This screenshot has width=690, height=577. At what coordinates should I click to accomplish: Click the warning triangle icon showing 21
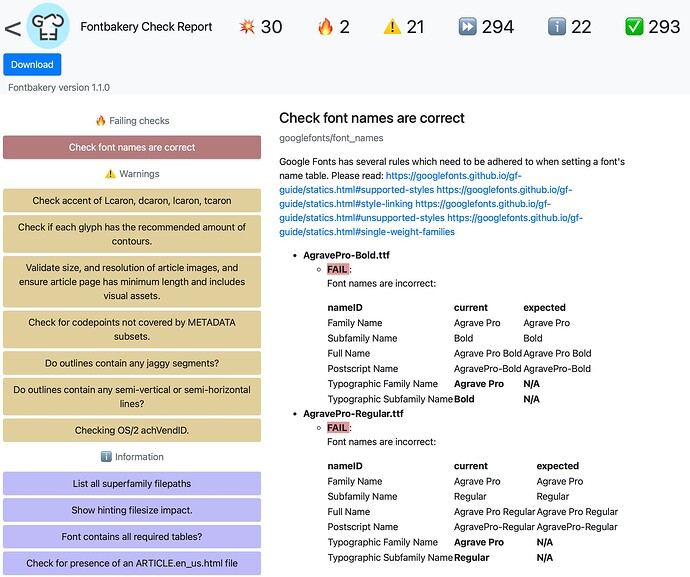(x=392, y=27)
